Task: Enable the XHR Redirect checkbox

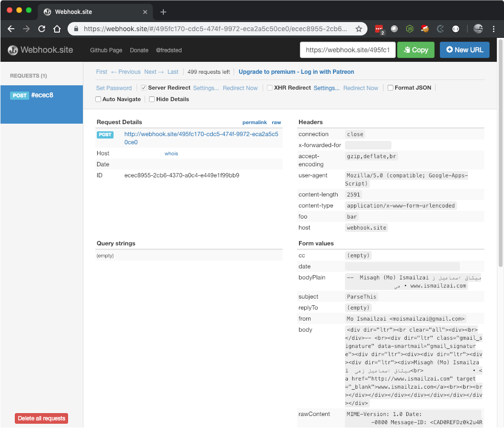Action: (270, 88)
